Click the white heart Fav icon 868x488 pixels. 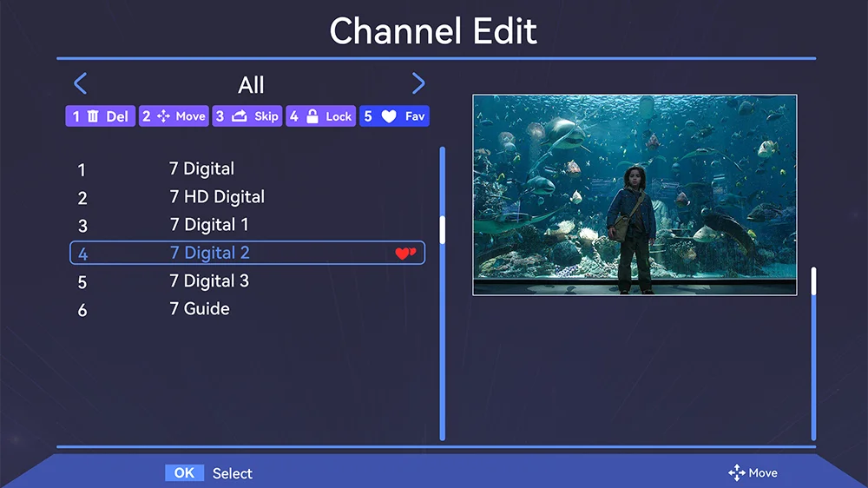389,116
